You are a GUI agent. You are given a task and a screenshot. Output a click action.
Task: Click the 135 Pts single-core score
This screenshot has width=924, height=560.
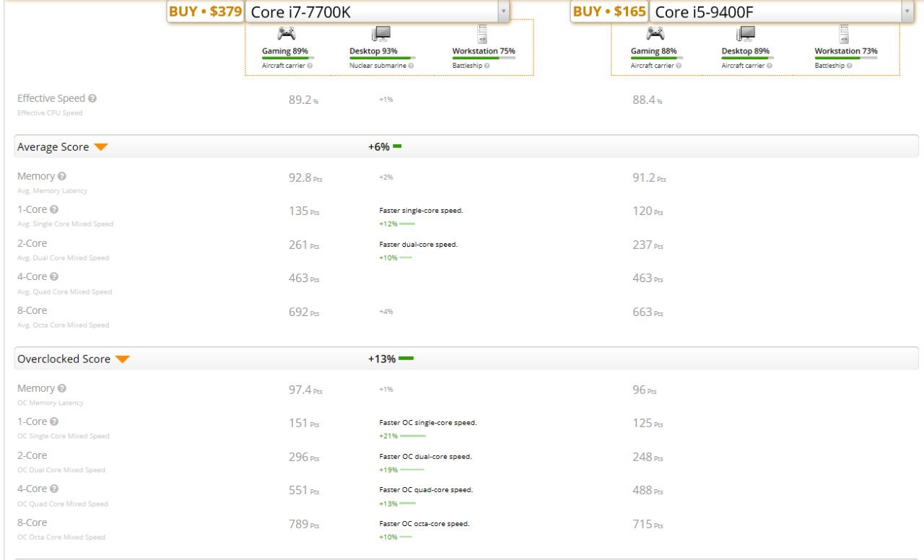(x=304, y=211)
